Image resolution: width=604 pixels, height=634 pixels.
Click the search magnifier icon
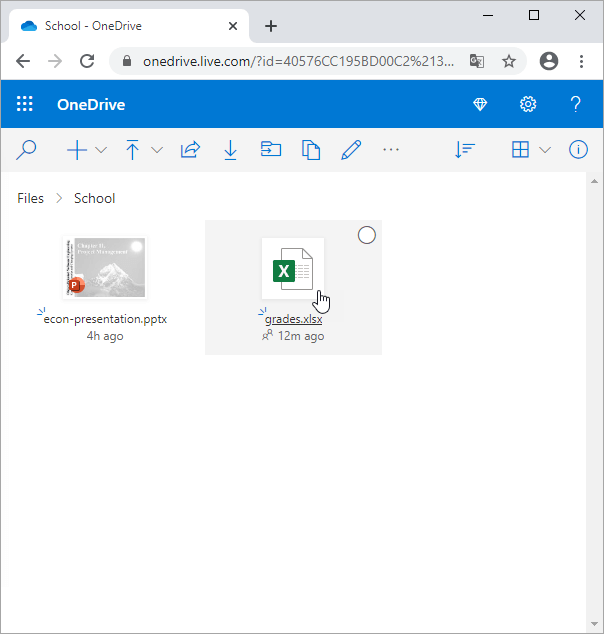tap(27, 150)
